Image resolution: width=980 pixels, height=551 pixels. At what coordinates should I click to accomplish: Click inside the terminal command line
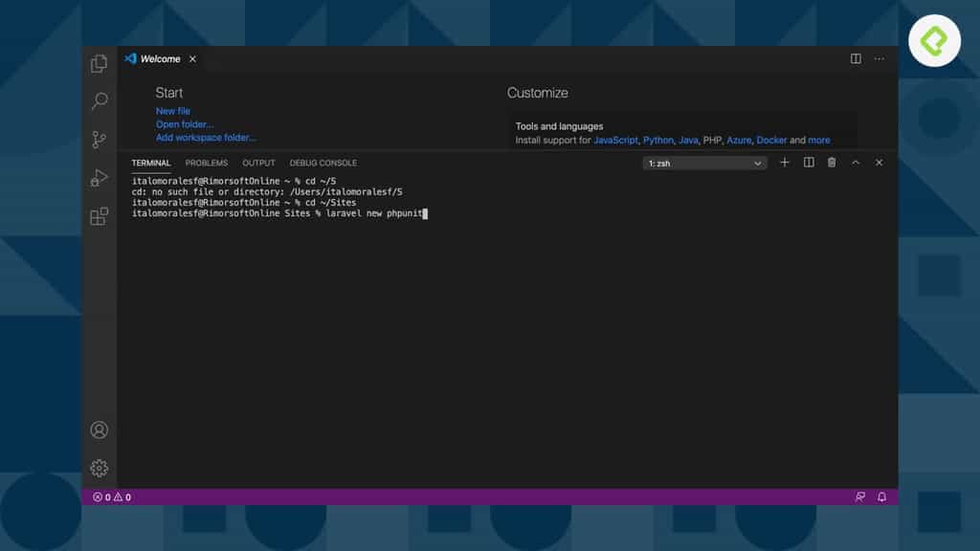click(425, 213)
